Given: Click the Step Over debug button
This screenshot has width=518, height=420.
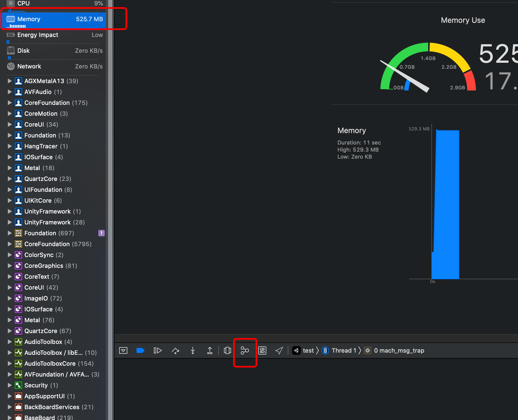Looking at the screenshot, I should pos(175,350).
